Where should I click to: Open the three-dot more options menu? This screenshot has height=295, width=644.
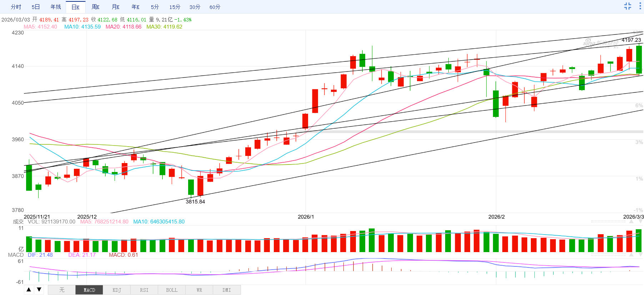pyautogui.click(x=640, y=6)
